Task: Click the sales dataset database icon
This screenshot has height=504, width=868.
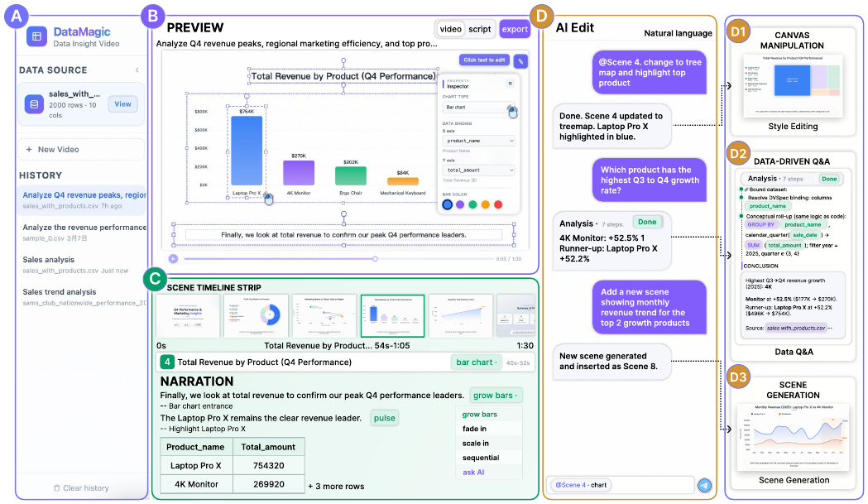Action: [x=34, y=104]
